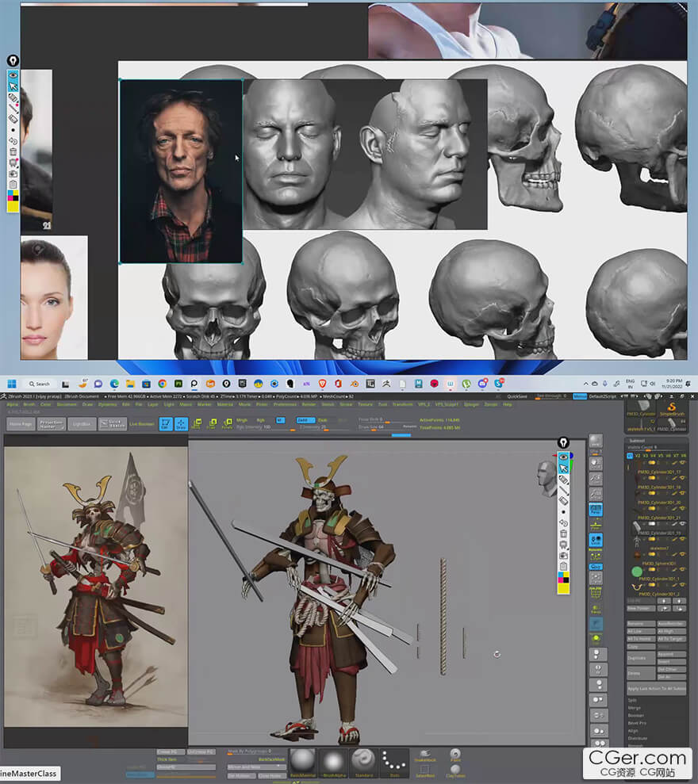The width and height of the screenshot is (698, 784).
Task: Toggle the Floor grid button
Action: point(596,526)
